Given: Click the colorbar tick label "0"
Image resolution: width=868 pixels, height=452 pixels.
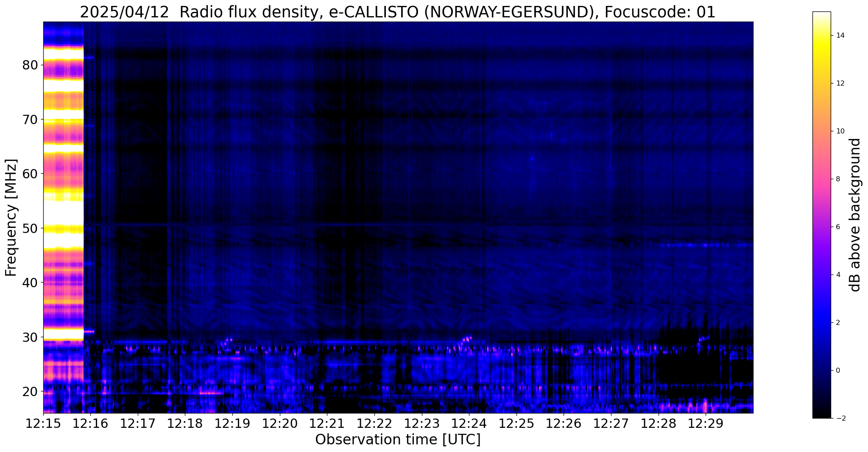Looking at the screenshot, I should coord(837,371).
